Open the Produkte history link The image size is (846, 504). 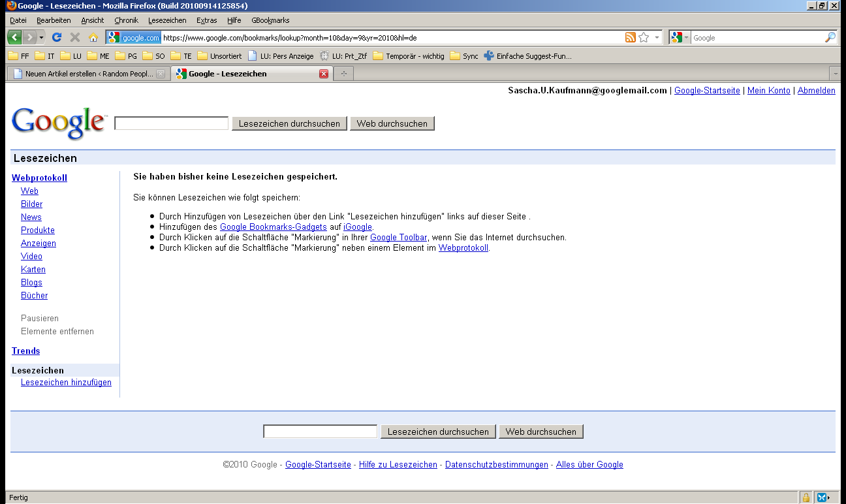pyautogui.click(x=38, y=230)
